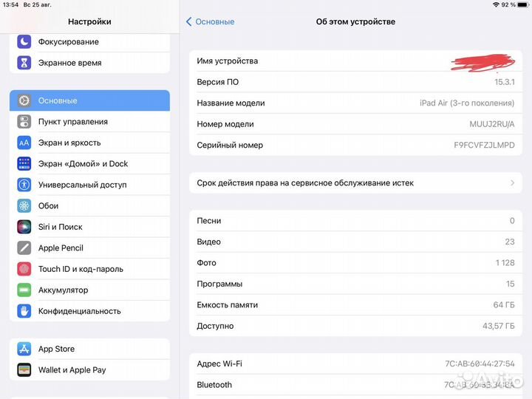
Task: Tap the Bluetooth row label
Action: coord(214,385)
